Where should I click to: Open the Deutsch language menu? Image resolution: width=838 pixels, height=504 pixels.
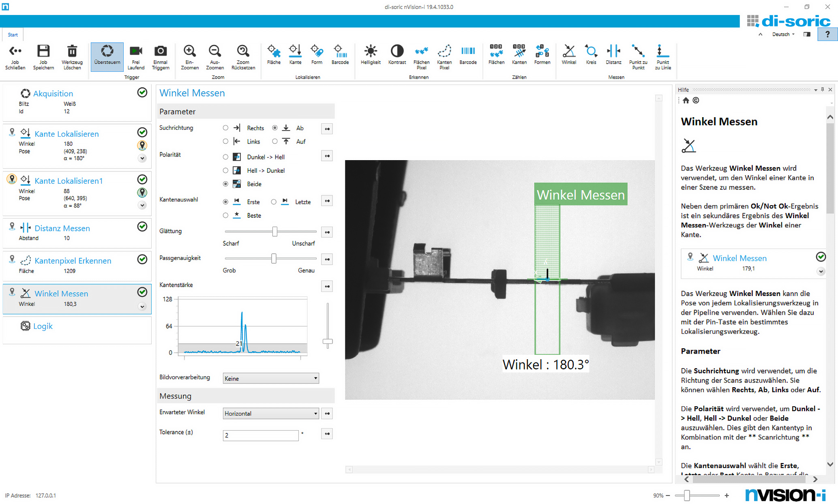[x=783, y=34]
